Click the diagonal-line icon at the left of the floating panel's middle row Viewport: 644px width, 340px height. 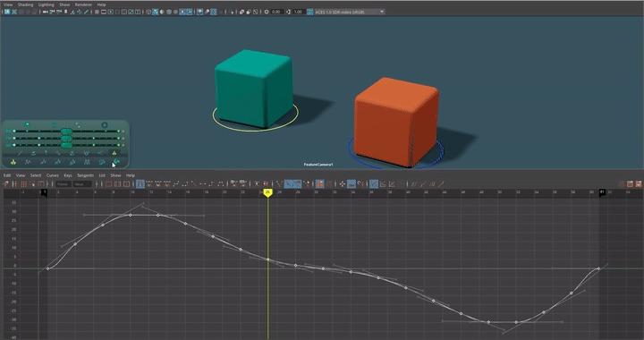click(20, 153)
